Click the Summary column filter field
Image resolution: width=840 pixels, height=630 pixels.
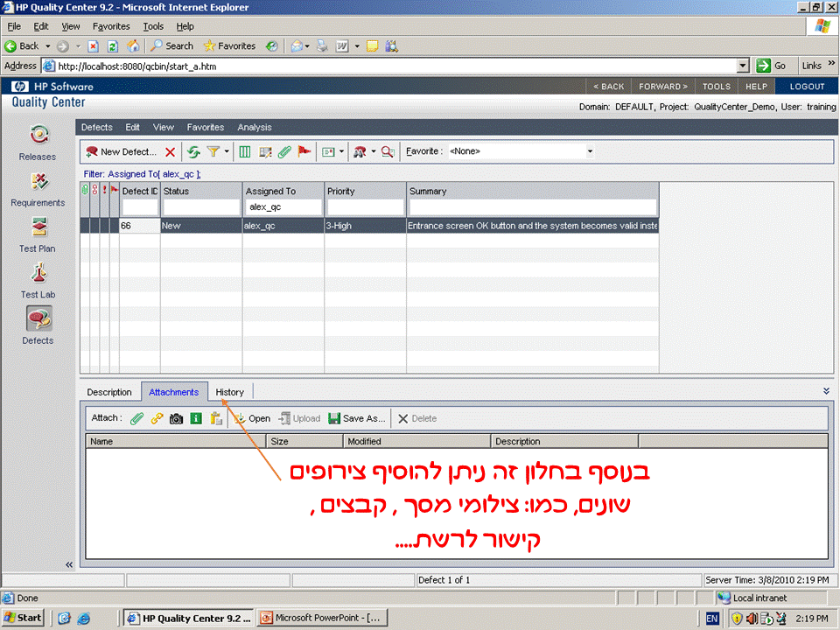point(533,206)
